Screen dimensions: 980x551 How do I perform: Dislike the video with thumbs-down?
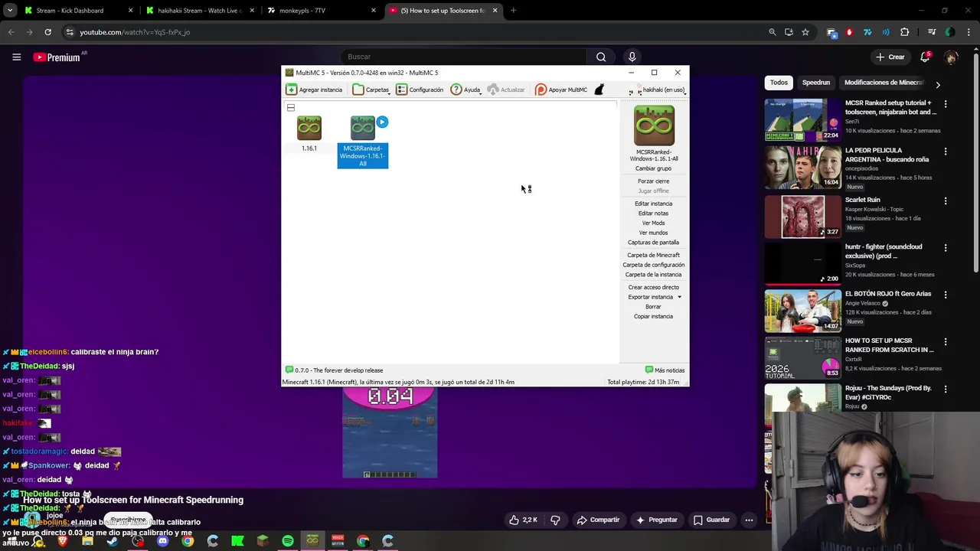[556, 520]
